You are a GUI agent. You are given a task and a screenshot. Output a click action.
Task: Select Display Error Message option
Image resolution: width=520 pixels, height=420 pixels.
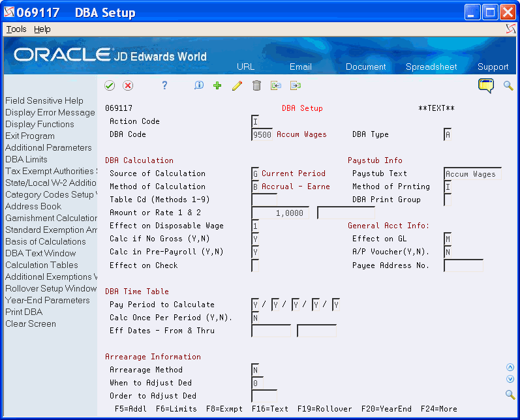pyautogui.click(x=50, y=112)
